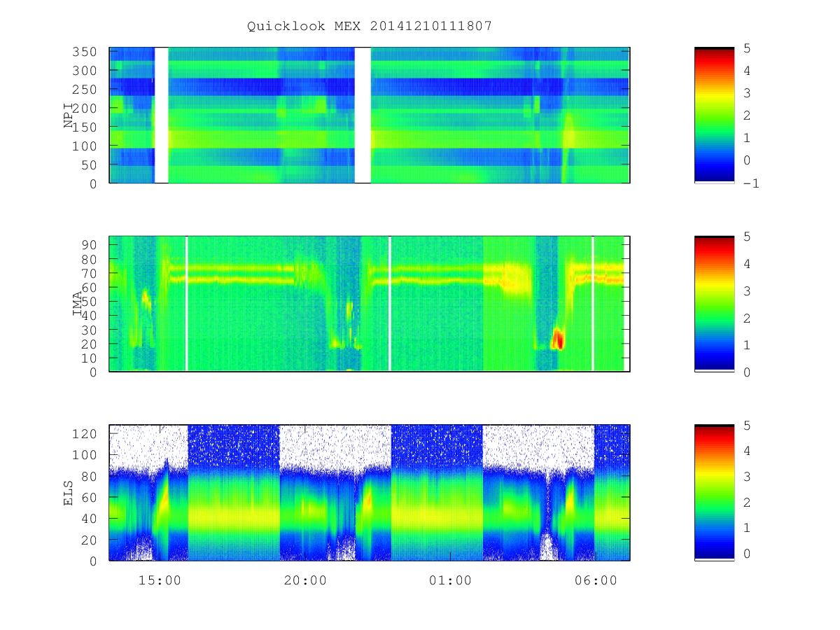Click the ELS axis label
The height and width of the screenshot is (630, 840).
click(x=69, y=493)
